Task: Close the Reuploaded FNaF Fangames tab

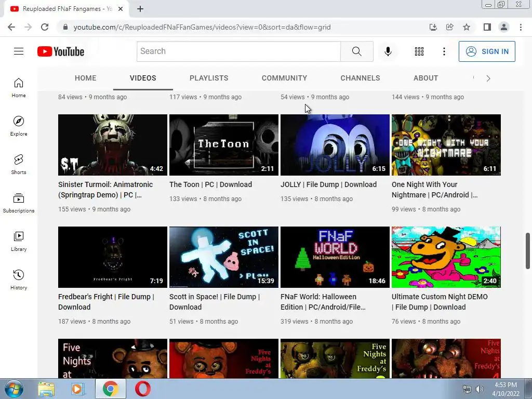Action: (121, 9)
